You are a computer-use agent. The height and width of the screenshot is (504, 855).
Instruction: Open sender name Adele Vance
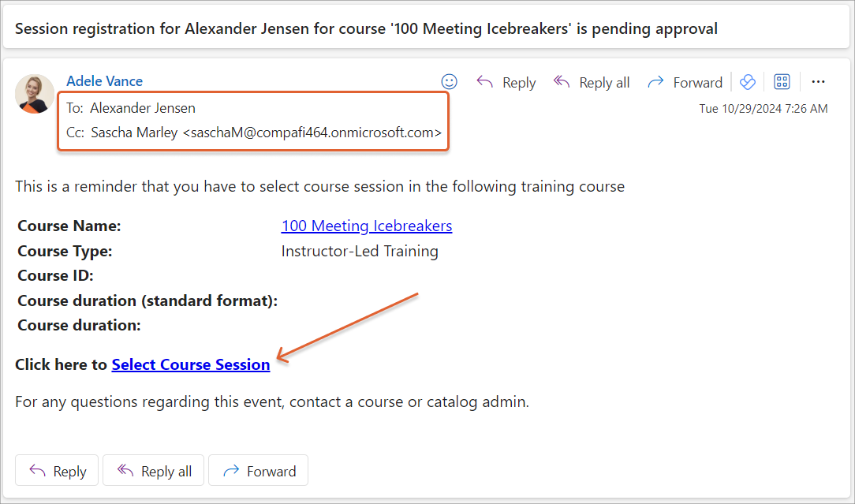pos(104,81)
